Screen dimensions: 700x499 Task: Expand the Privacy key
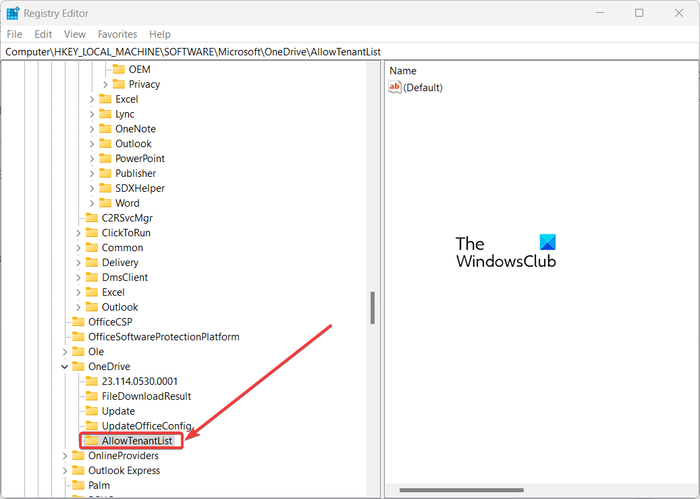pos(105,84)
